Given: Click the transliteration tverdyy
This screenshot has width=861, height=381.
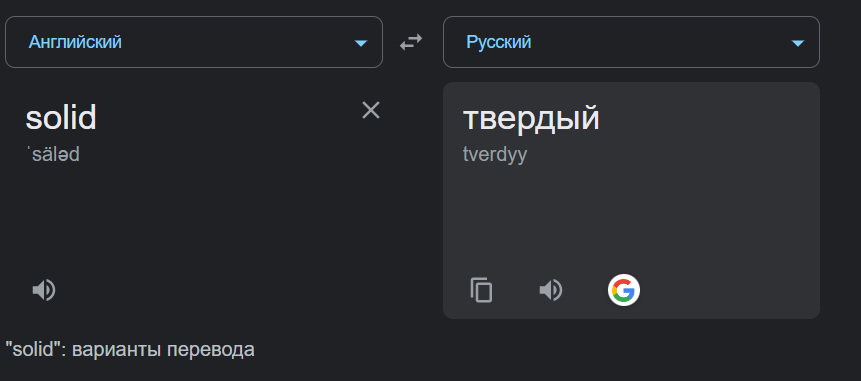Looking at the screenshot, I should click(495, 155).
